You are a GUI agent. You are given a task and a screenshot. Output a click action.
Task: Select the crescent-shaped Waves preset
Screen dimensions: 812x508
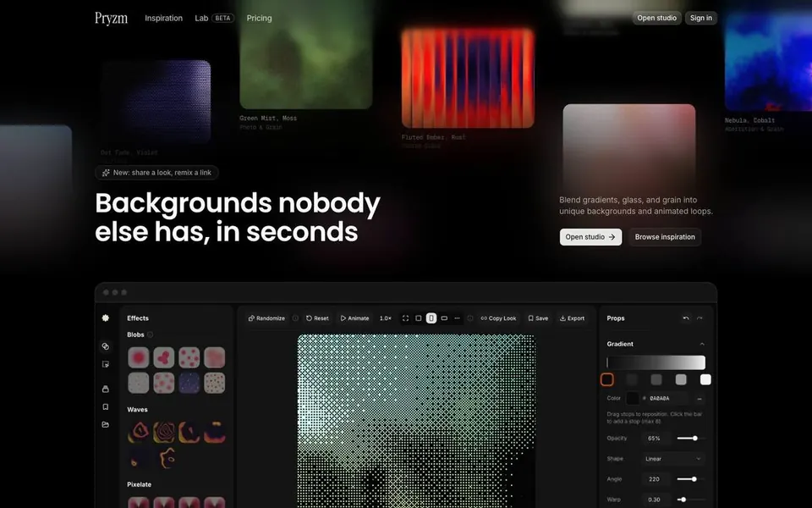189,433
